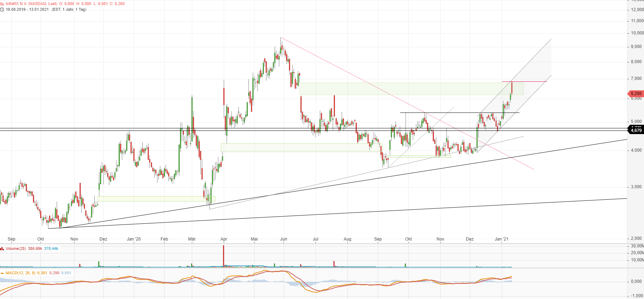Click the (EST, 1 Jahr, 1 Tag) period setting
This screenshot has width=644, height=299.
(69, 10)
